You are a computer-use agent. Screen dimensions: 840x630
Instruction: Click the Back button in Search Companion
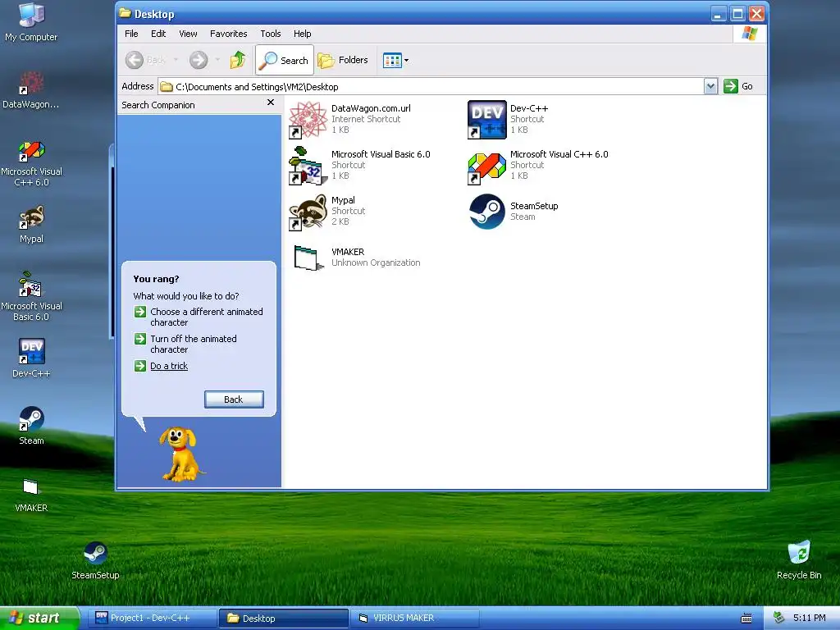tap(234, 399)
